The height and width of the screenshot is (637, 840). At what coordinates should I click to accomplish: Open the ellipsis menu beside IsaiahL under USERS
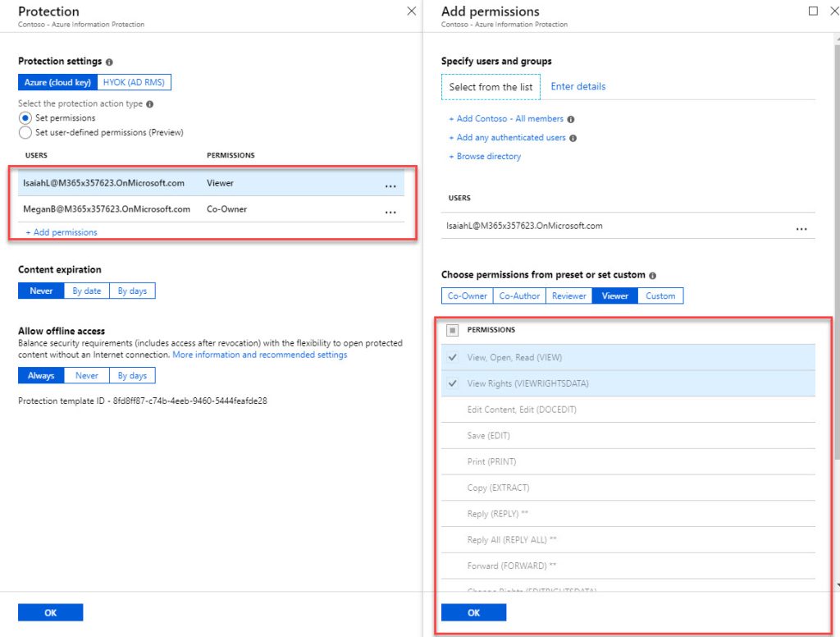coord(802,229)
